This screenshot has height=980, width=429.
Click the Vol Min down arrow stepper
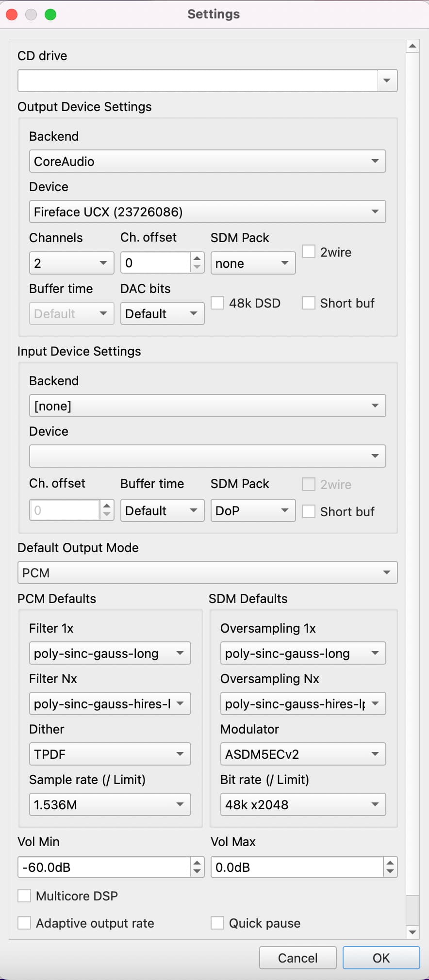click(x=197, y=871)
